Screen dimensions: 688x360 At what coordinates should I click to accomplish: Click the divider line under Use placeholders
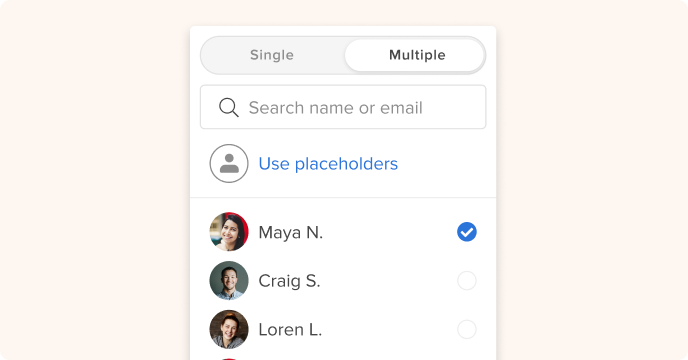tap(343, 198)
